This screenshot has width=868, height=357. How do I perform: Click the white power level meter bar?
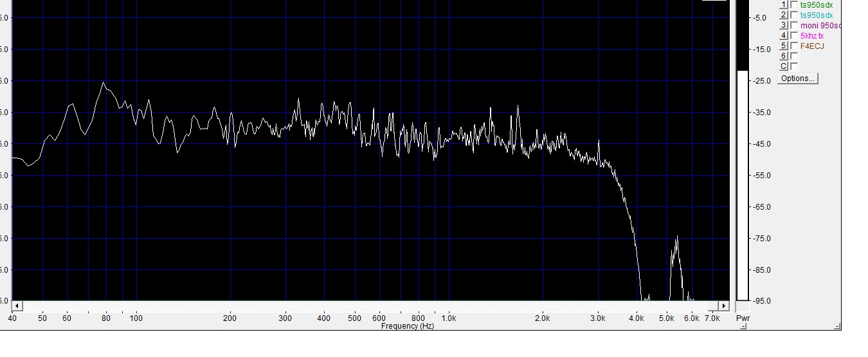tap(743, 185)
